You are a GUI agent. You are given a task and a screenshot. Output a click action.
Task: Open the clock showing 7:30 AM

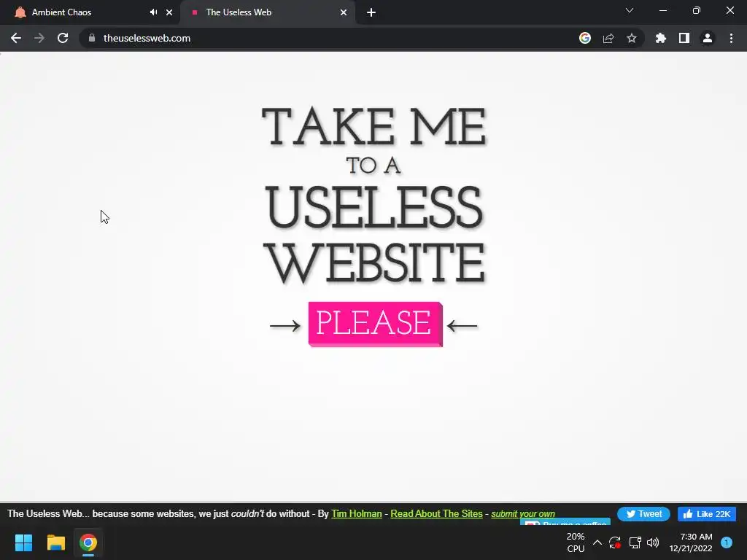click(x=691, y=542)
